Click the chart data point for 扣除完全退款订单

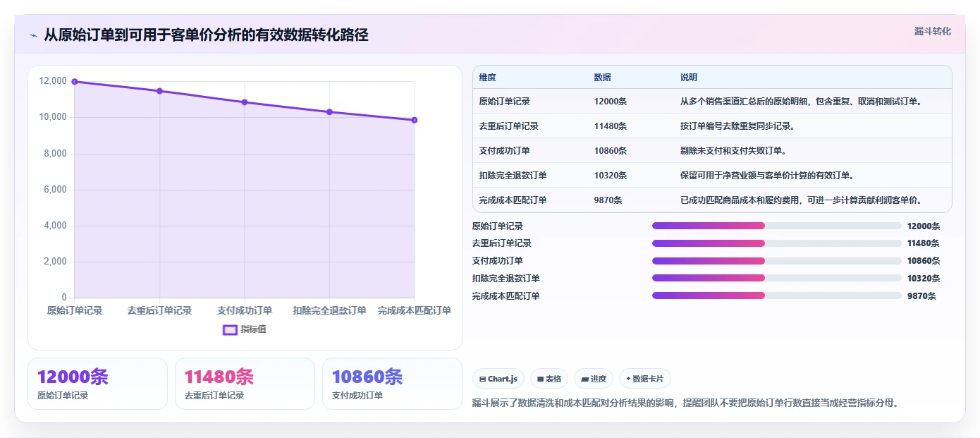(329, 112)
